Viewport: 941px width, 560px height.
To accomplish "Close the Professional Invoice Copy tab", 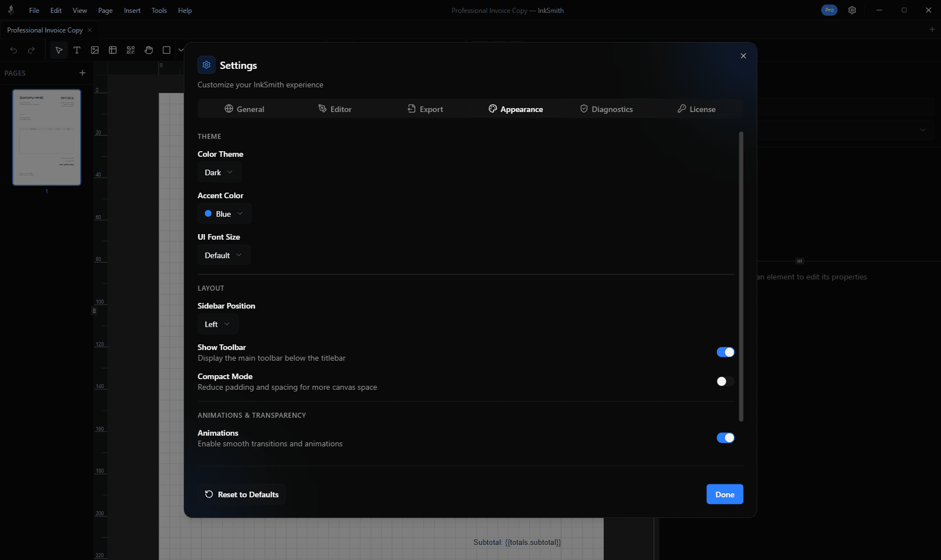I will tap(90, 30).
